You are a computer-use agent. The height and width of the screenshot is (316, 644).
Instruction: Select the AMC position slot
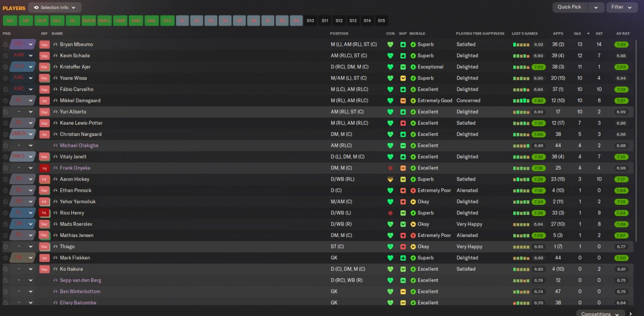pos(136,21)
